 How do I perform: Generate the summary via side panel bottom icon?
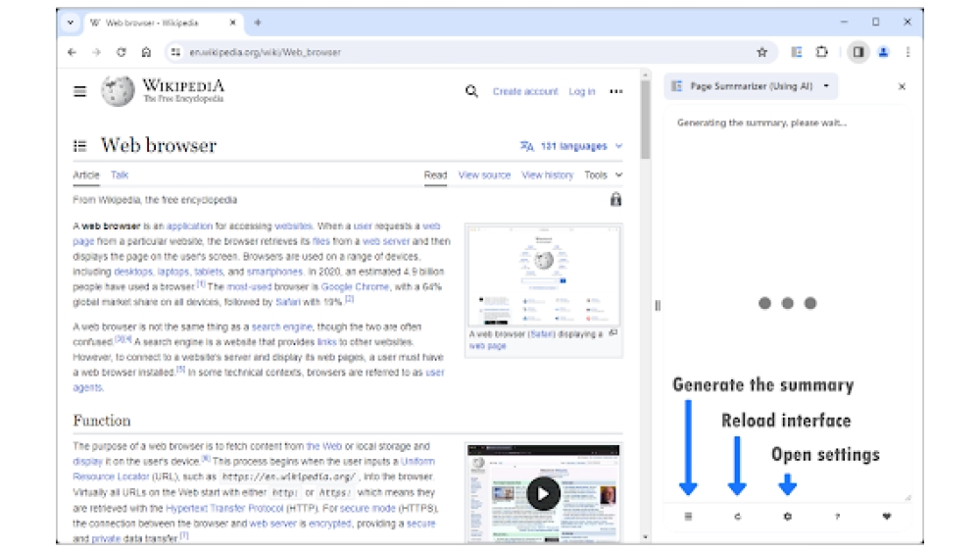tap(688, 517)
